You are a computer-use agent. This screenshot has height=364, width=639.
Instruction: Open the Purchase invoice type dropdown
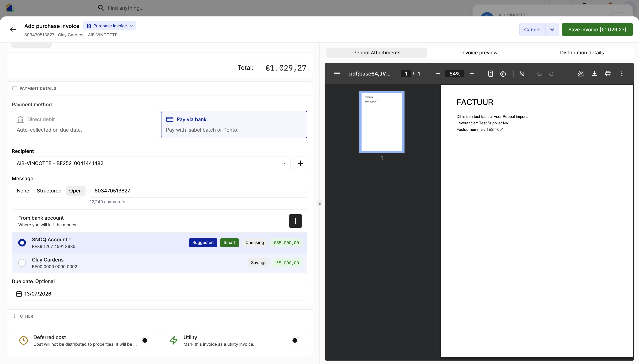coord(110,26)
